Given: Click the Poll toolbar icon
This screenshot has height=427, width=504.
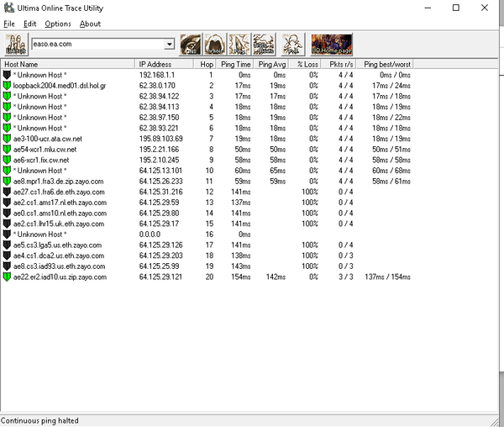Looking at the screenshot, I should (292, 45).
